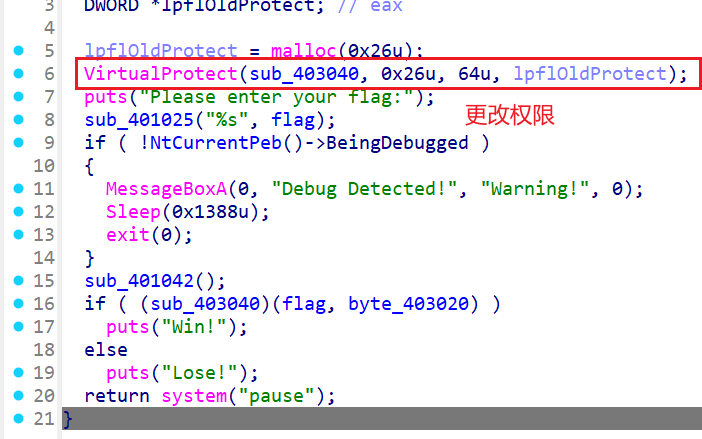The image size is (702, 439).
Task: Toggle the breakpoint dot on line 16
Action: [18, 303]
